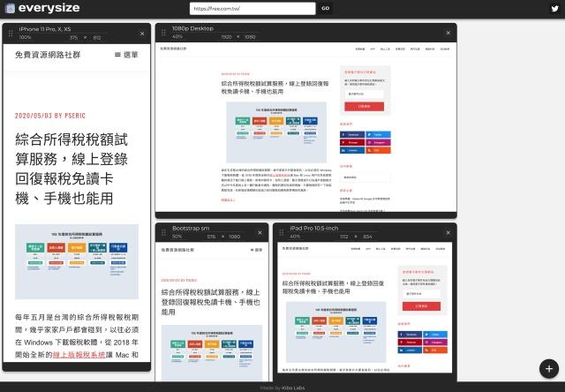Edit the 1080p Desktop device name
This screenshot has height=392, width=565.
point(192,28)
